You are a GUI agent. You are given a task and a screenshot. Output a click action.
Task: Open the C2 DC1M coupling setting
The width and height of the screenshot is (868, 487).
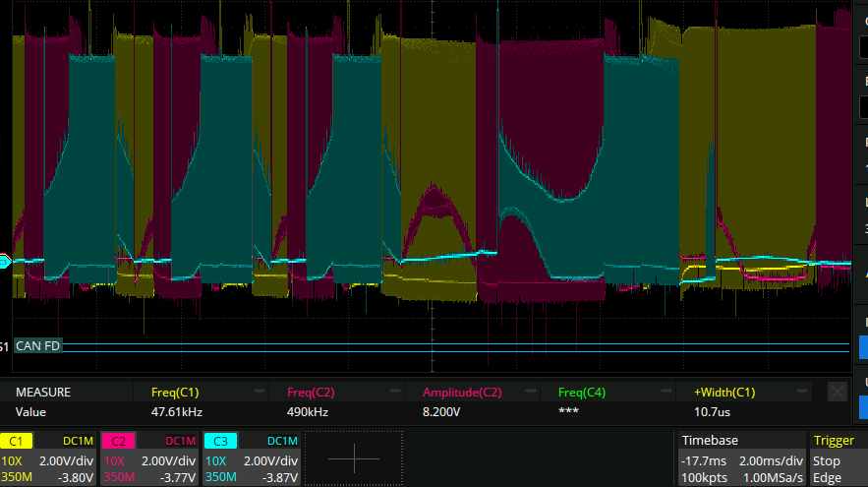coord(180,441)
